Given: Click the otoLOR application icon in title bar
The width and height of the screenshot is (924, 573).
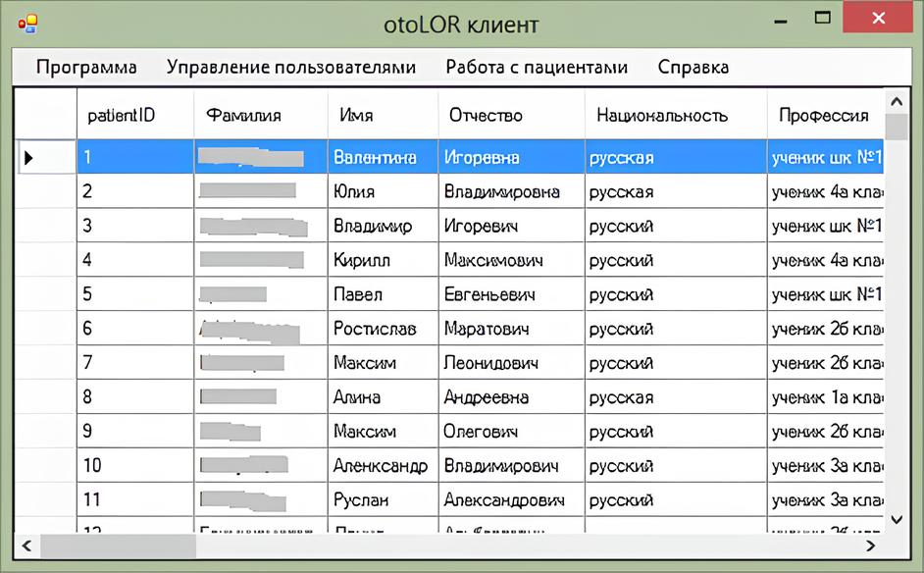Looking at the screenshot, I should click(27, 24).
